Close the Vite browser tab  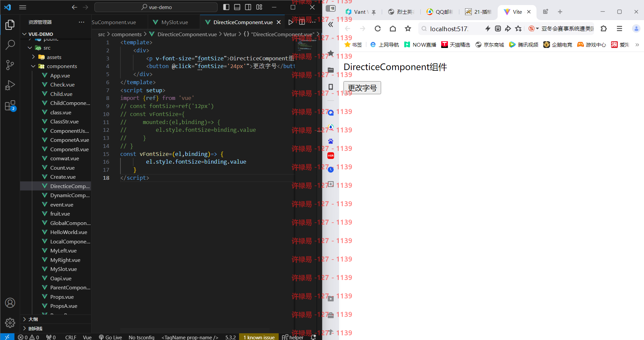[x=529, y=12]
